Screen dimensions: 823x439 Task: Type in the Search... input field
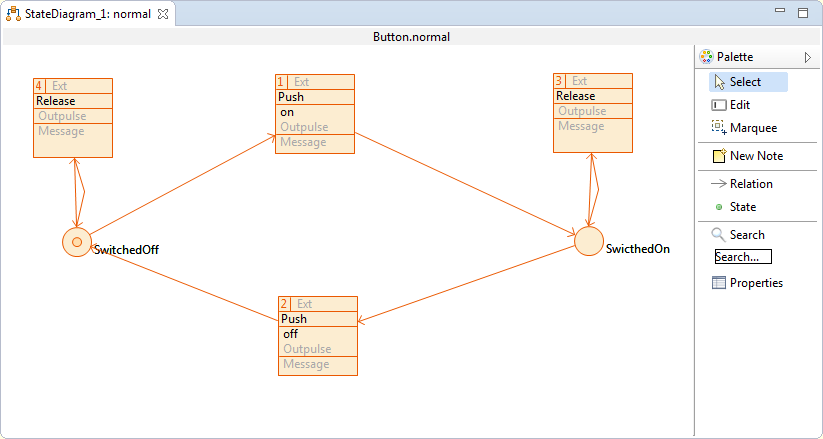(x=742, y=257)
